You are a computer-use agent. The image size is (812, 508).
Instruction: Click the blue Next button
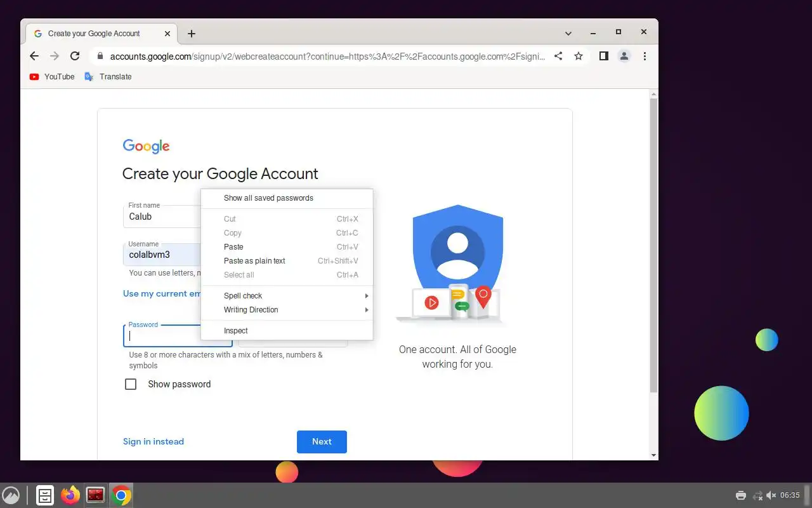pyautogui.click(x=322, y=442)
